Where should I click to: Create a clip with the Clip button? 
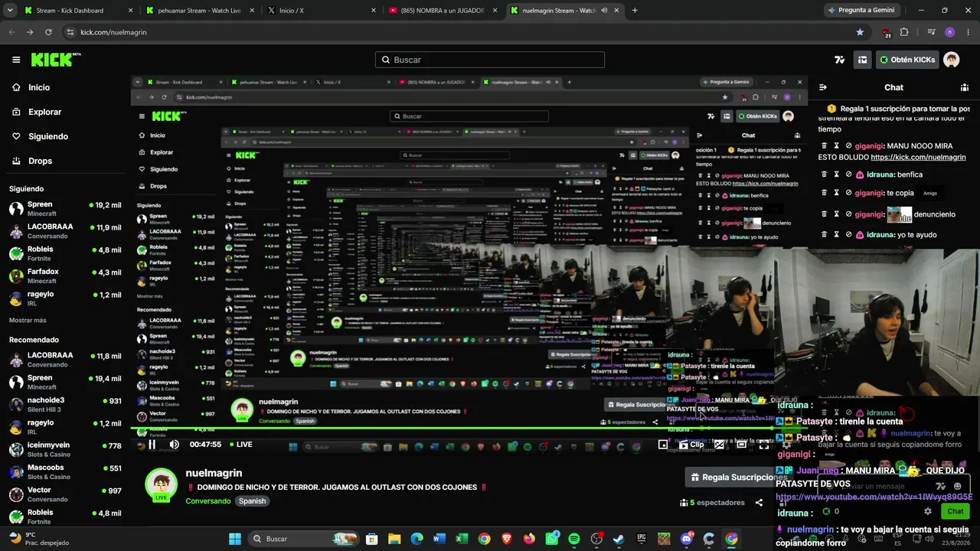(x=691, y=445)
